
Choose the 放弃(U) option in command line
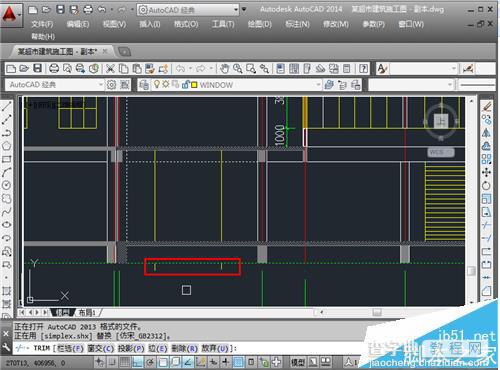click(215, 348)
